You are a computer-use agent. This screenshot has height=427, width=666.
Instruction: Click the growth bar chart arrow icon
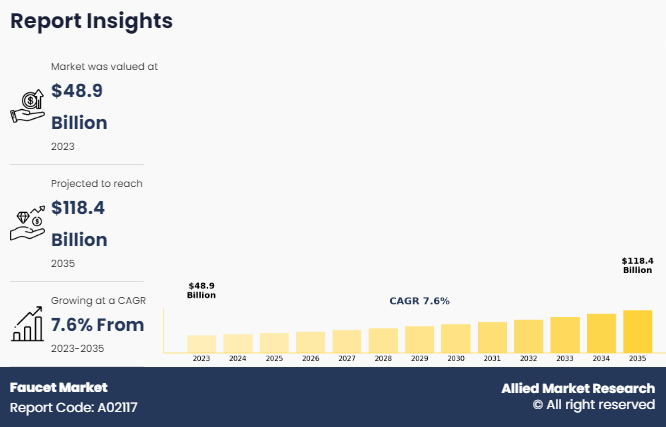coord(26,322)
